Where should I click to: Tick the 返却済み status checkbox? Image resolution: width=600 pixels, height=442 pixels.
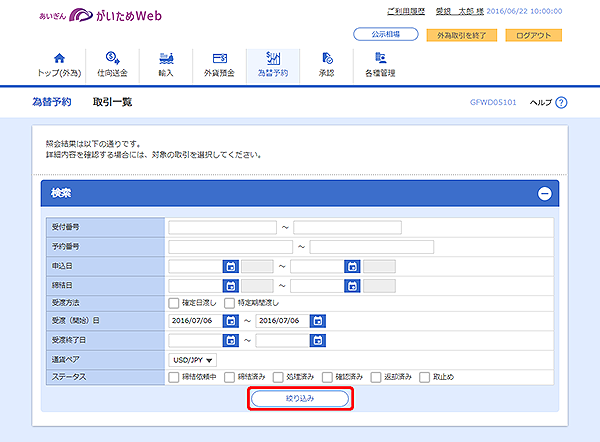tap(376, 377)
